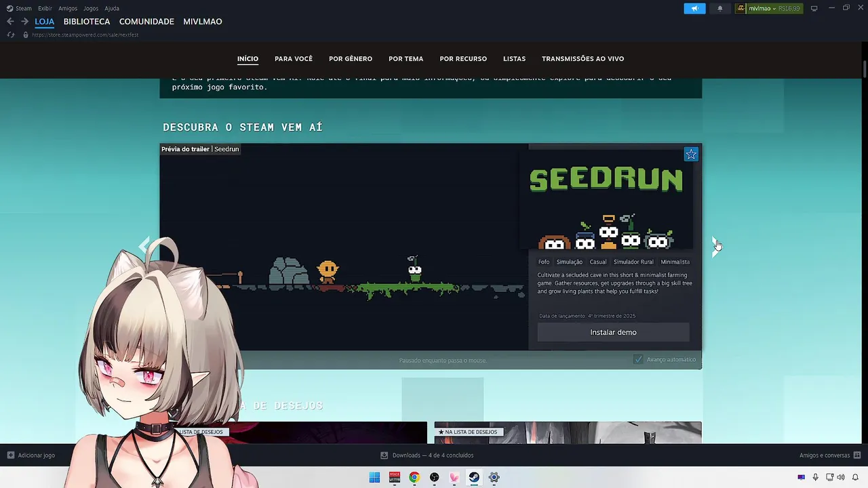The image size is (868, 488).
Task: Click the Casual tag
Action: coord(598,262)
